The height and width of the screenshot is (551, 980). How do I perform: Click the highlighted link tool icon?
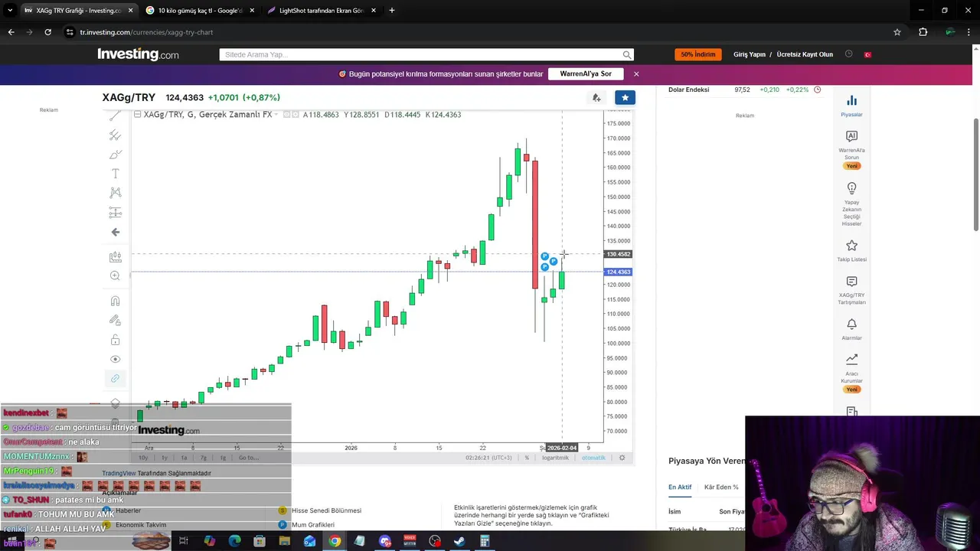(115, 378)
